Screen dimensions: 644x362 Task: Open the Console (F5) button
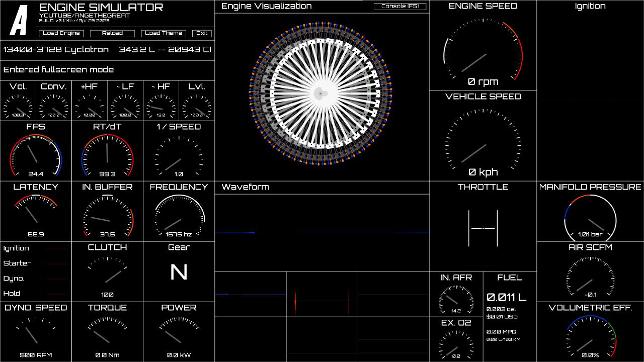click(400, 7)
